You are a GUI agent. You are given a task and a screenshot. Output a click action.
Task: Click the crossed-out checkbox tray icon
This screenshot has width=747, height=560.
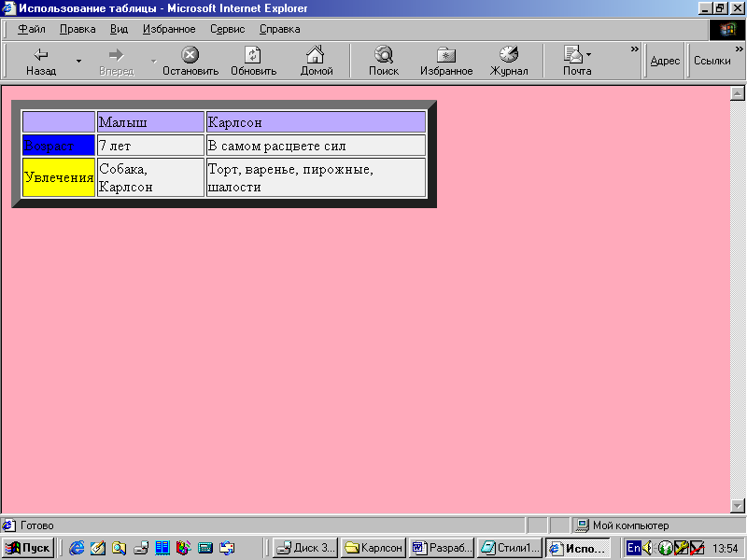click(x=697, y=548)
